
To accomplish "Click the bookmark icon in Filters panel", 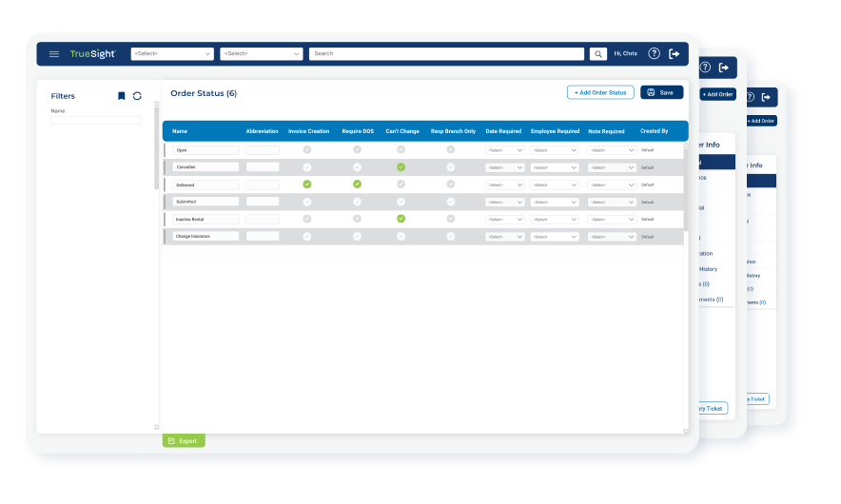I will coord(122,96).
